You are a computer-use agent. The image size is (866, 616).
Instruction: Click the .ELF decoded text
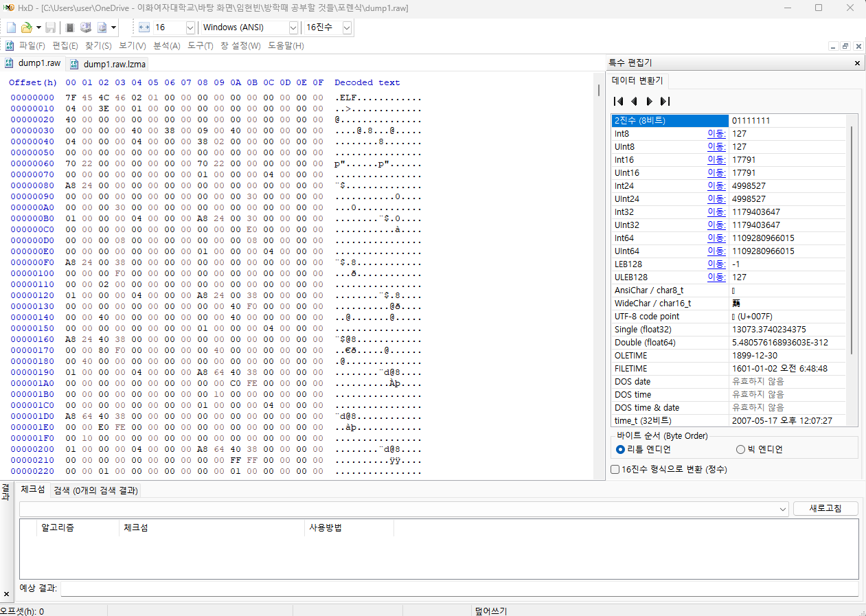tap(347, 98)
